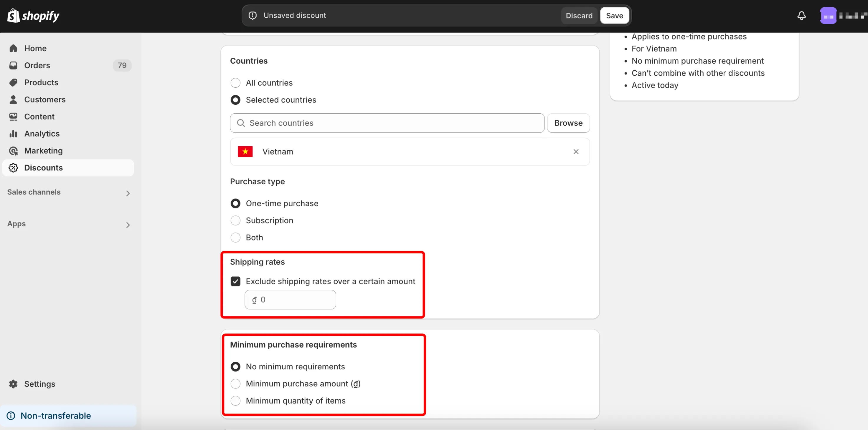
Task: Click the Orders count badge 79
Action: point(122,65)
